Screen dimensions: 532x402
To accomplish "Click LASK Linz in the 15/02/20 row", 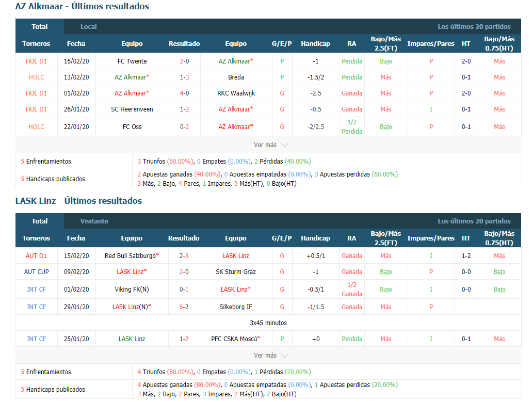I will coord(235,255).
